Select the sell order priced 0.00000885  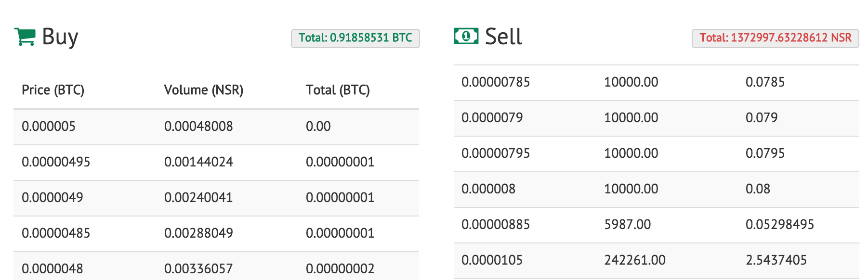point(496,225)
